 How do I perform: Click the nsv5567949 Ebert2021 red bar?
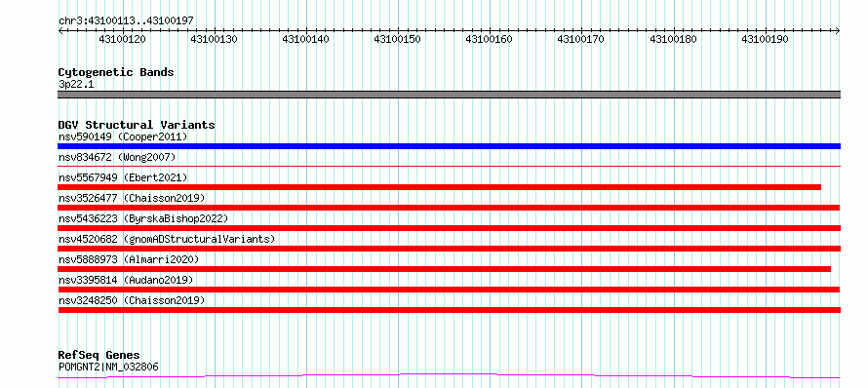440,187
